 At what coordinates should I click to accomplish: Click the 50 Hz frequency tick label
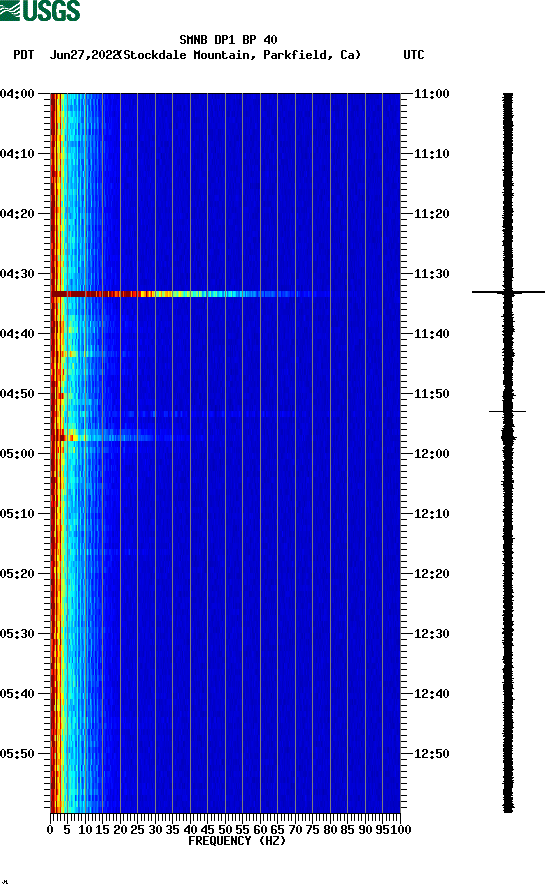[x=225, y=830]
